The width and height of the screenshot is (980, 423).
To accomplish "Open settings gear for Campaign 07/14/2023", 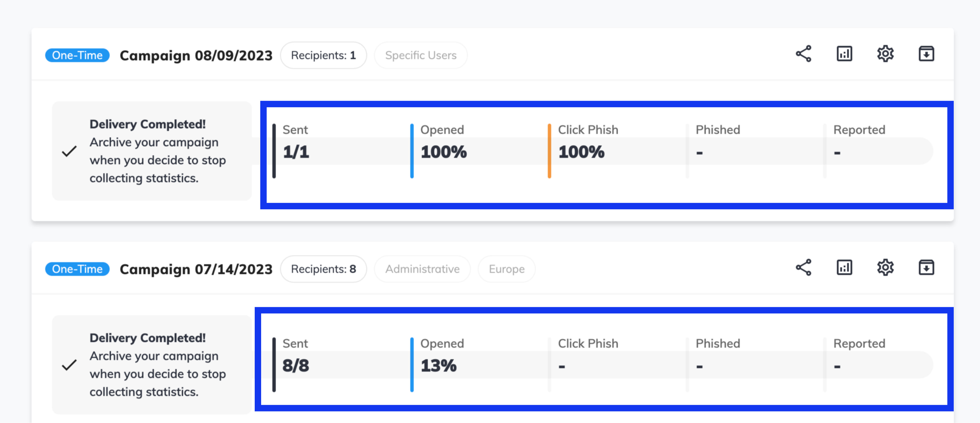I will point(885,268).
